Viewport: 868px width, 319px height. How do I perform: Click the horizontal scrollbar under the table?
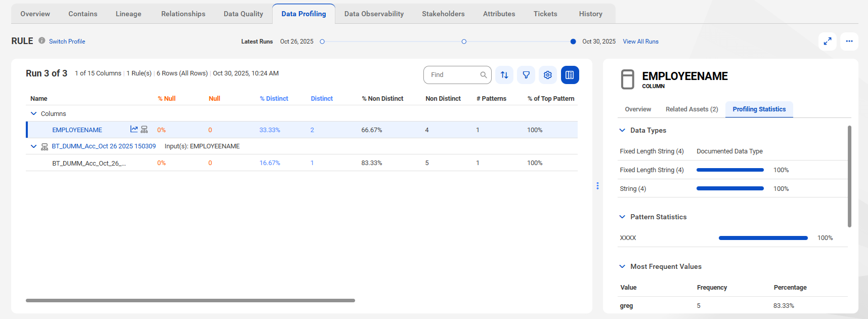click(x=190, y=300)
